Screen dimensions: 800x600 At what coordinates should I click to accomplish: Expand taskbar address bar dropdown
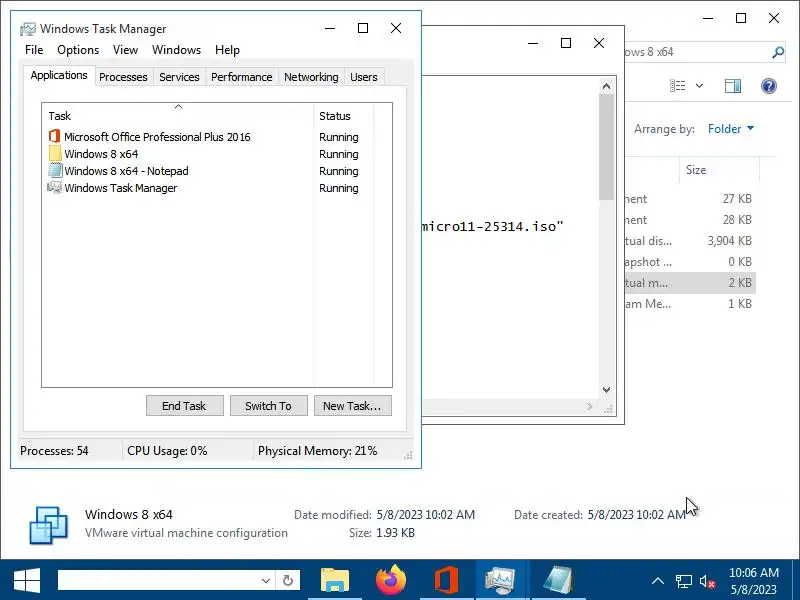pyautogui.click(x=266, y=580)
